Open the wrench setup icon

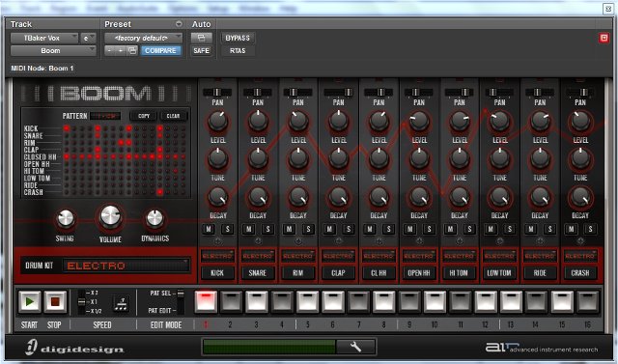tap(356, 347)
